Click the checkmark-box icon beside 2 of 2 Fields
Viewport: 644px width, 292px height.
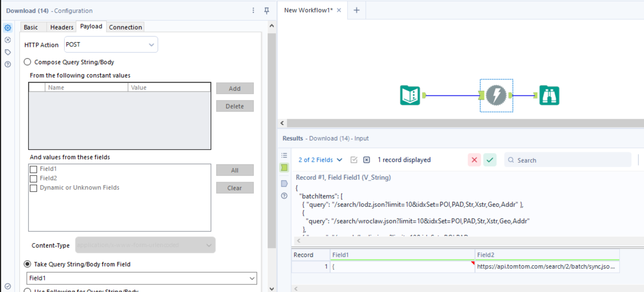point(354,160)
